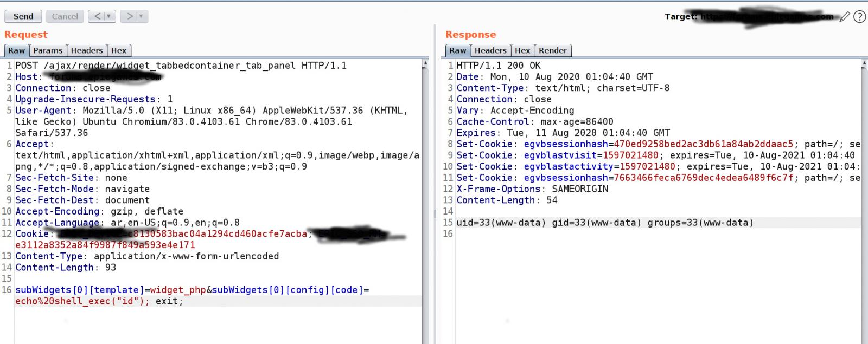
Task: Click the 'Content-Length: 54' response header
Action: (x=507, y=200)
